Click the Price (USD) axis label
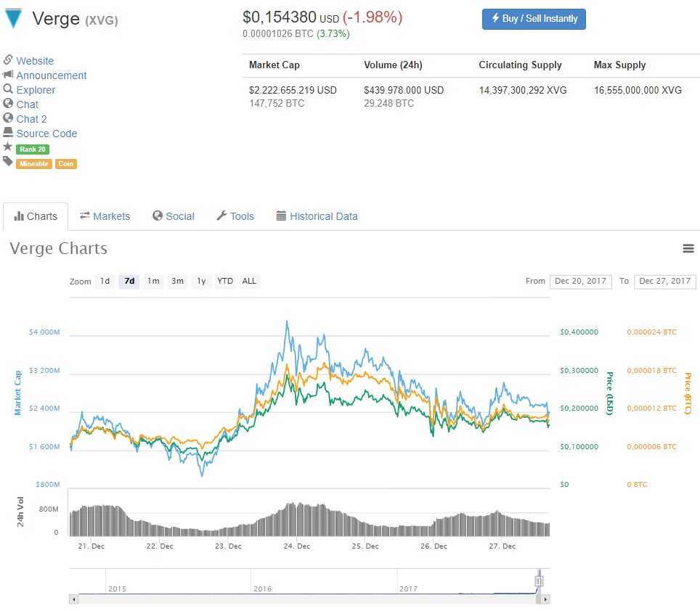700x611 pixels. tap(609, 394)
